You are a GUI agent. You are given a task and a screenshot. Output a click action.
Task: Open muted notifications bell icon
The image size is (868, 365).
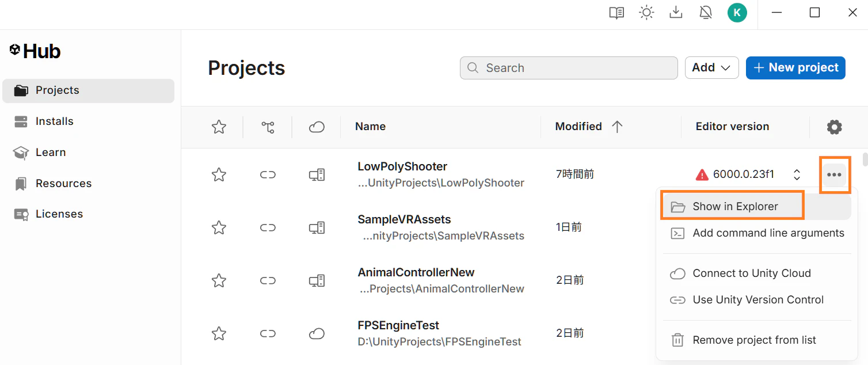click(706, 13)
